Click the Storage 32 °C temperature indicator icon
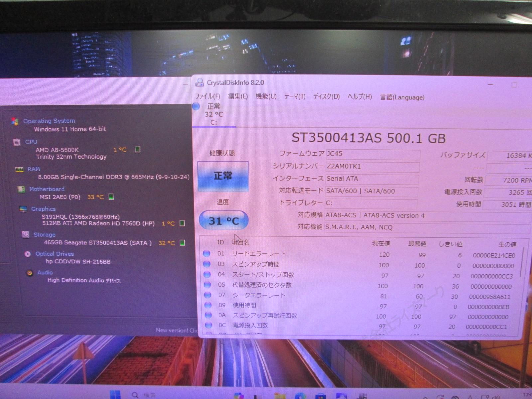Screen dimensions: 532x399 [x=182, y=242]
